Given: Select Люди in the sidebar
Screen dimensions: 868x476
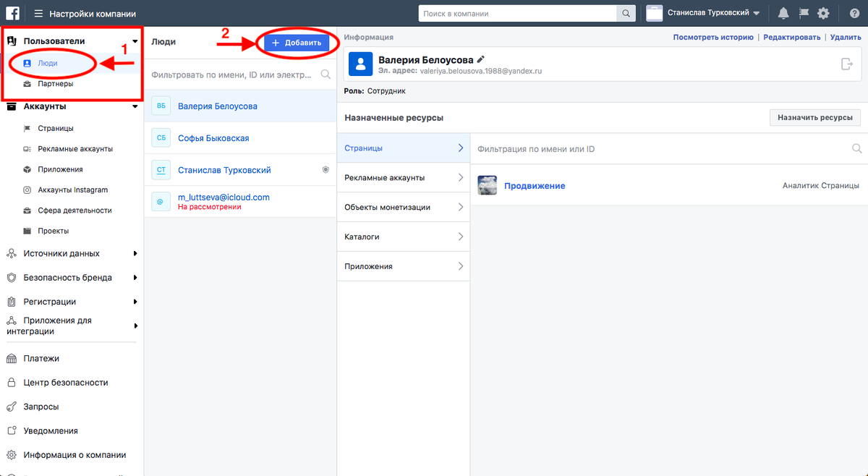Looking at the screenshot, I should 48,64.
